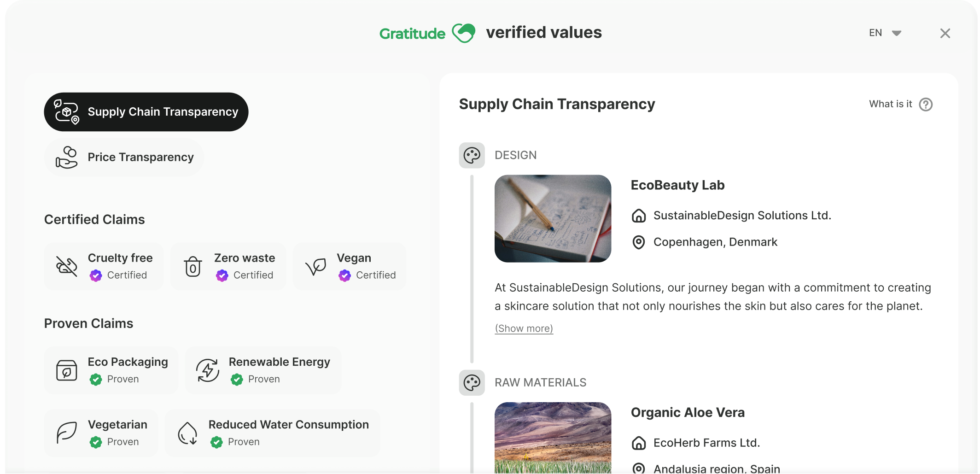
Task: Open the EcoBeauty Lab sketchbook thumbnail
Action: [x=553, y=218]
